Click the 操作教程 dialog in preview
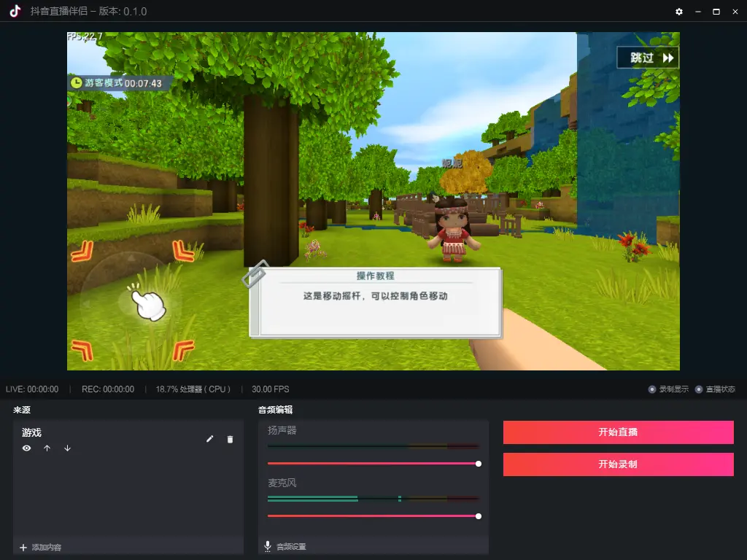Screen dimensions: 747x560 click(x=376, y=303)
